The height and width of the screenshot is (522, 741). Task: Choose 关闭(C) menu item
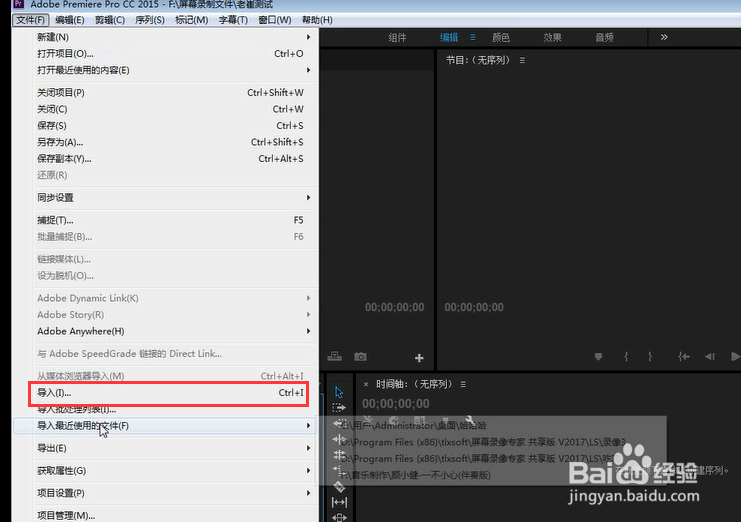click(x=170, y=109)
